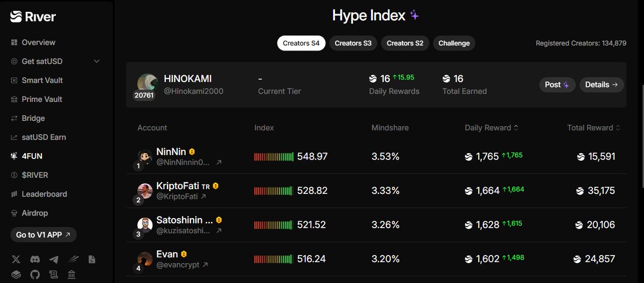This screenshot has height=283, width=644.
Task: Open the X (Twitter) social link icon
Action: coord(16,259)
